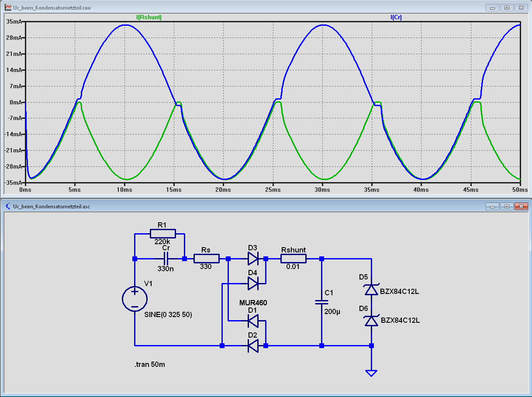Minimize the waveform .raw window
The height and width of the screenshot is (397, 532).
click(493, 7)
